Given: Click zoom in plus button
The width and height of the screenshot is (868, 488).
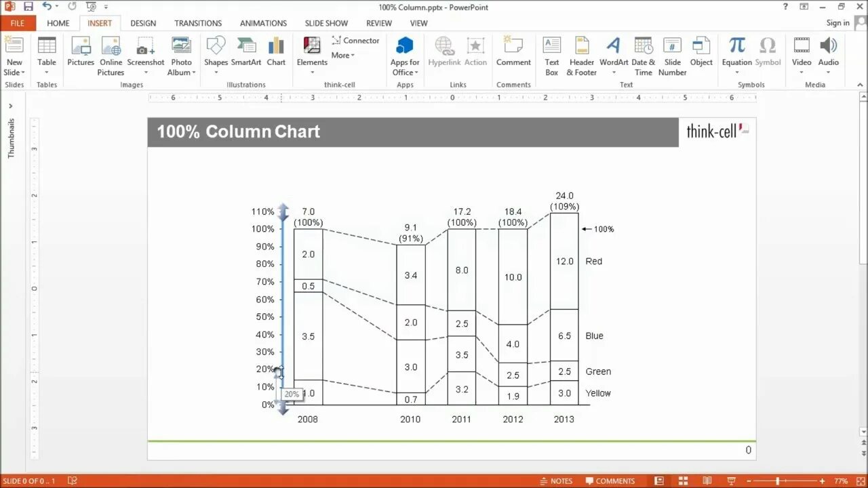Looking at the screenshot, I should 822,481.
